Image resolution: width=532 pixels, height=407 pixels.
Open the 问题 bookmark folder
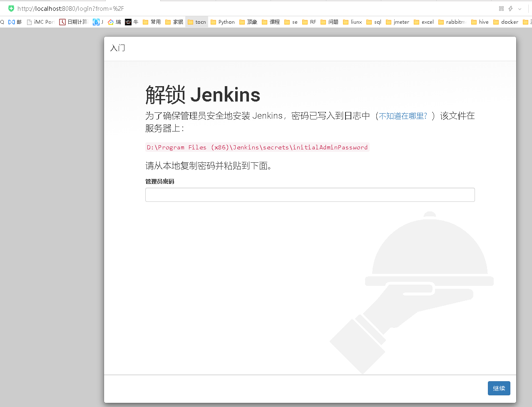(329, 22)
